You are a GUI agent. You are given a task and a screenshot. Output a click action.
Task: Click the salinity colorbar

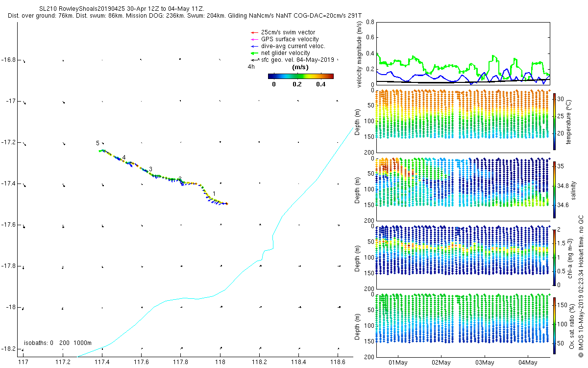[554, 189]
